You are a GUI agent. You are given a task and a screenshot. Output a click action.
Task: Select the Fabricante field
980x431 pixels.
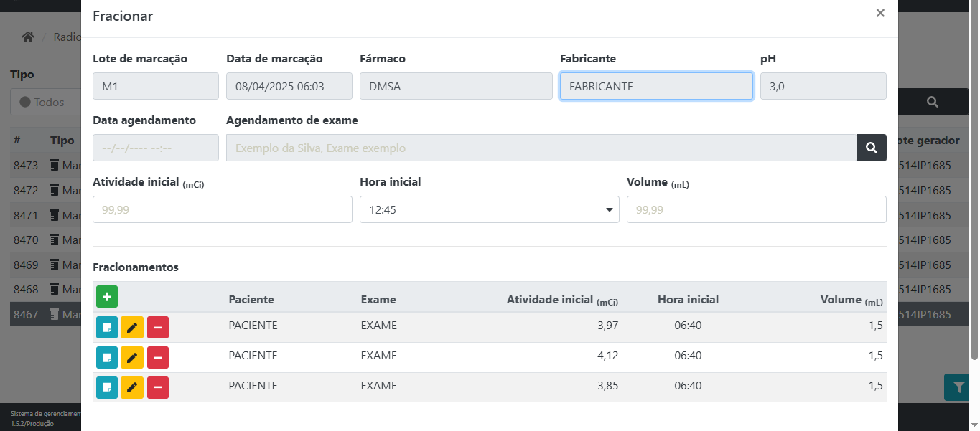655,86
